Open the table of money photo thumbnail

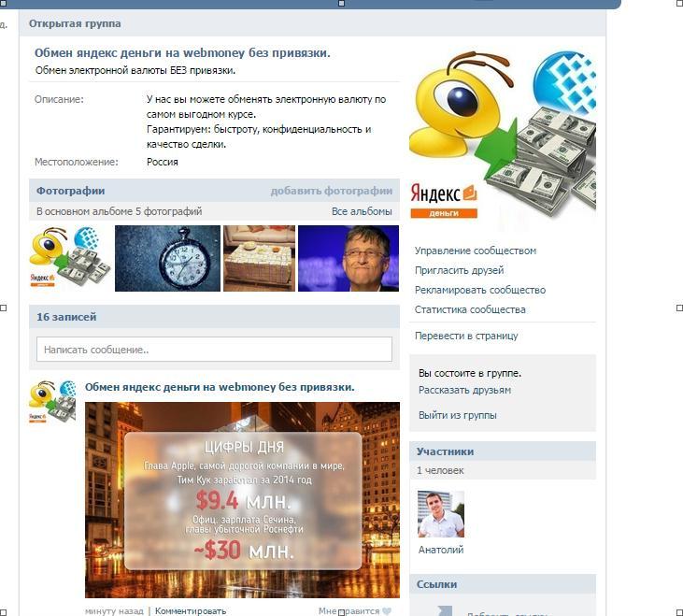click(259, 258)
